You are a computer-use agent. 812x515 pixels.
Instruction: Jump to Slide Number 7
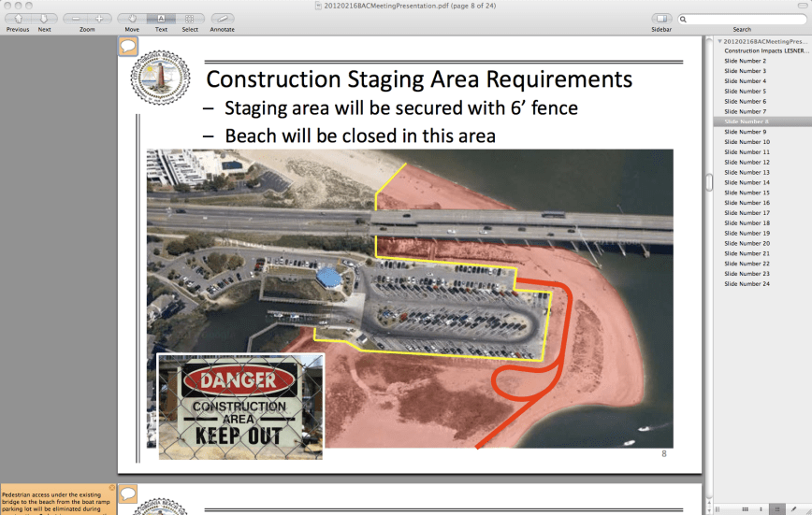click(745, 112)
